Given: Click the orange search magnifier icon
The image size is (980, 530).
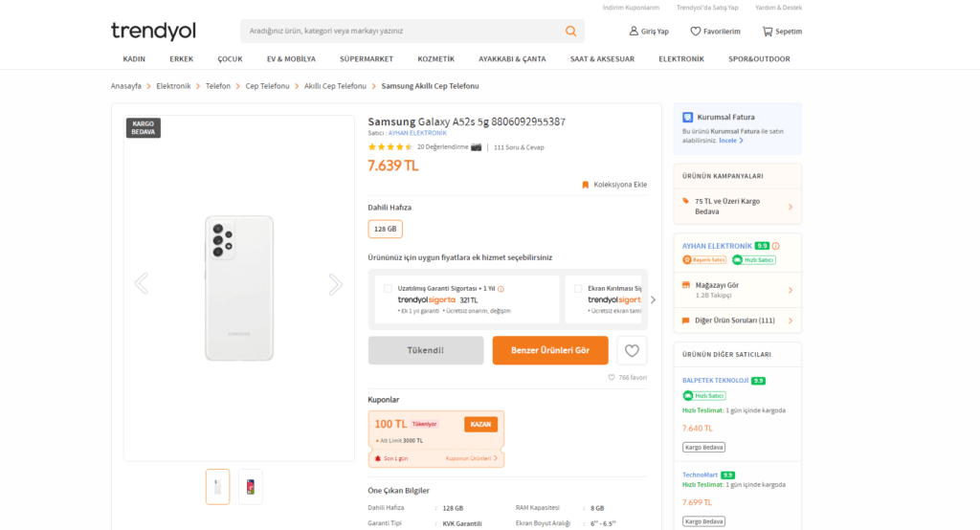Looking at the screenshot, I should (570, 31).
